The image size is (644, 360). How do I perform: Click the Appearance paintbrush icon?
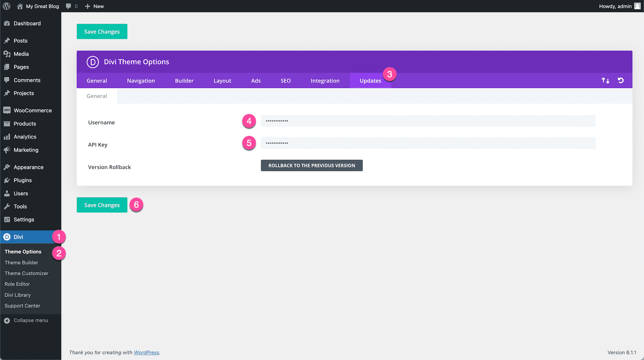[7, 167]
